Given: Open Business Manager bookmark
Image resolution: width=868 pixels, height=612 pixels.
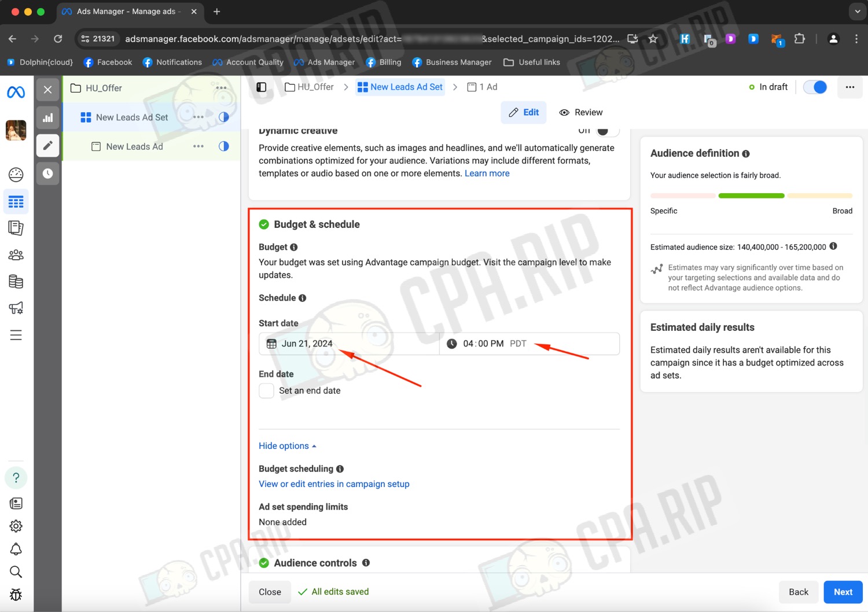Looking at the screenshot, I should click(452, 62).
